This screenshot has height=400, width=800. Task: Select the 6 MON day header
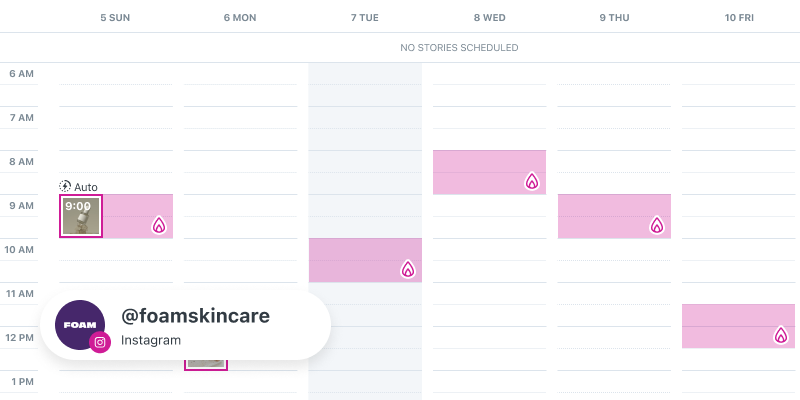[x=240, y=18]
